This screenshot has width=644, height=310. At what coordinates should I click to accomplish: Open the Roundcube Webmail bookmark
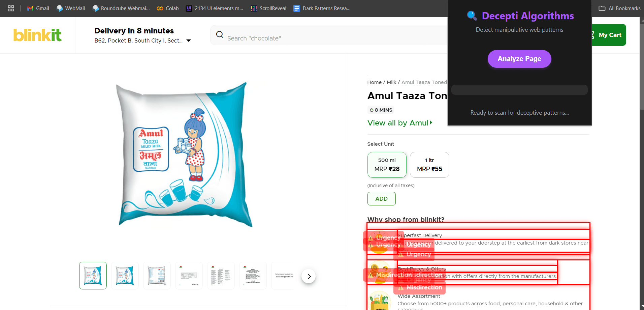[x=121, y=8]
